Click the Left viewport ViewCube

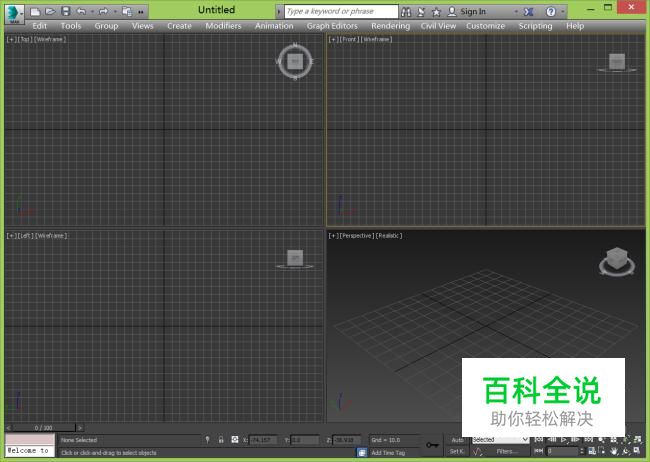(295, 259)
